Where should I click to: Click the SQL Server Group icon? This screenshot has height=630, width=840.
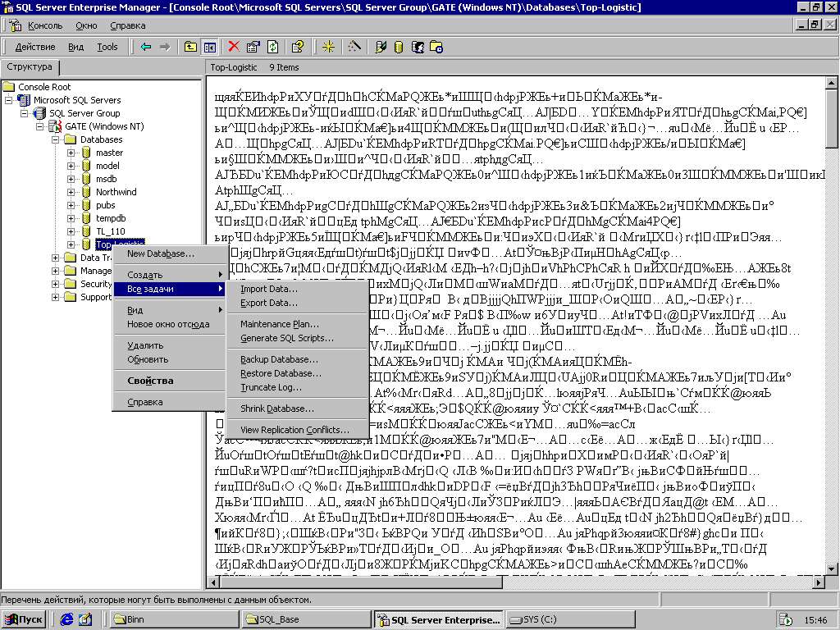click(x=39, y=113)
